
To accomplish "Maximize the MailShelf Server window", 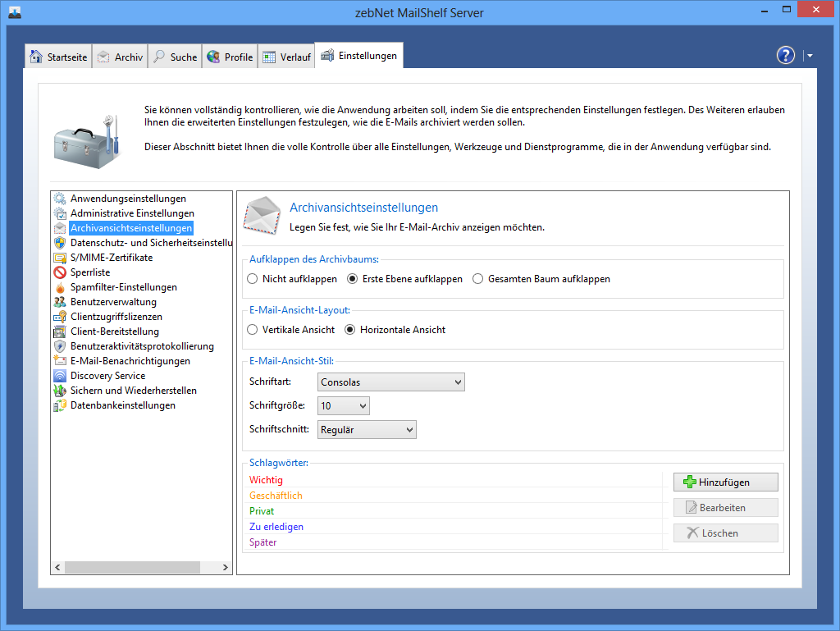I will pos(787,10).
